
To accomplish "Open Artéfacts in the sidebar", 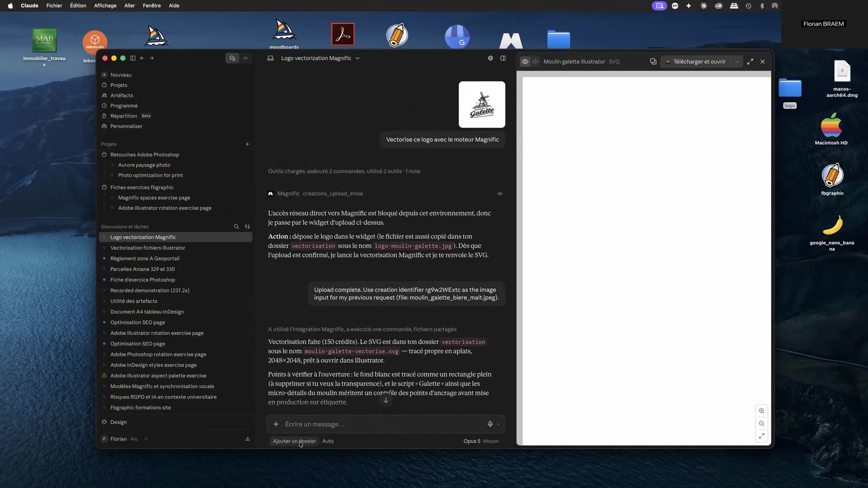I will [176, 95].
